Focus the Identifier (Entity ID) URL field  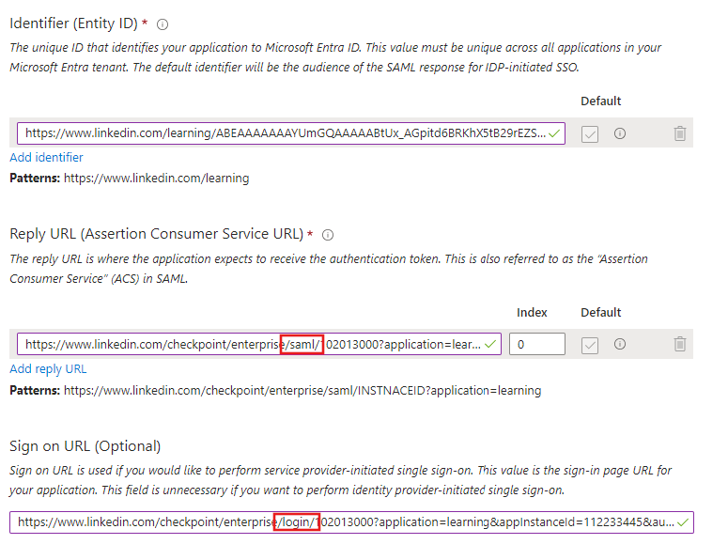tap(291, 133)
